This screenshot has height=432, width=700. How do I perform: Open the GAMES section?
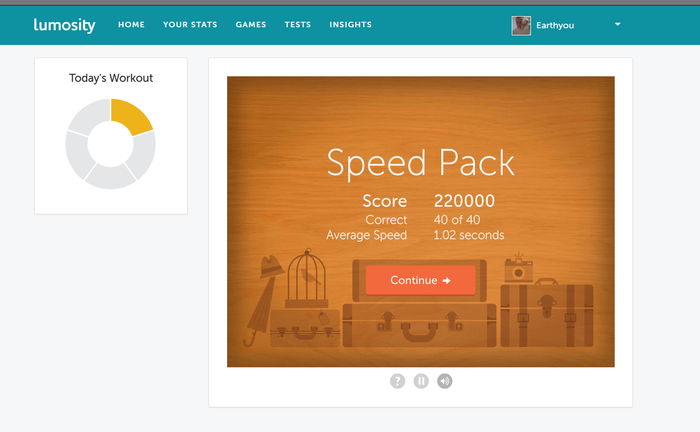click(251, 25)
